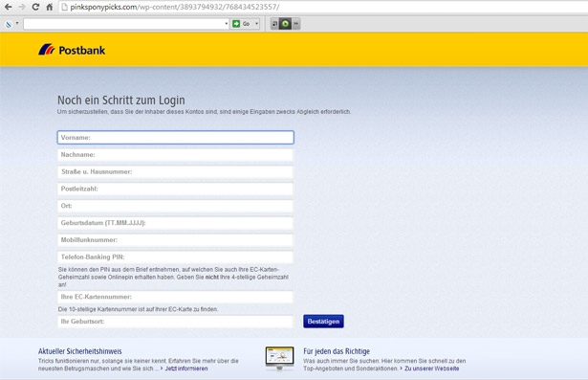Viewport: 588px width, 380px height.
Task: Click the Bestätigen button
Action: point(323,322)
